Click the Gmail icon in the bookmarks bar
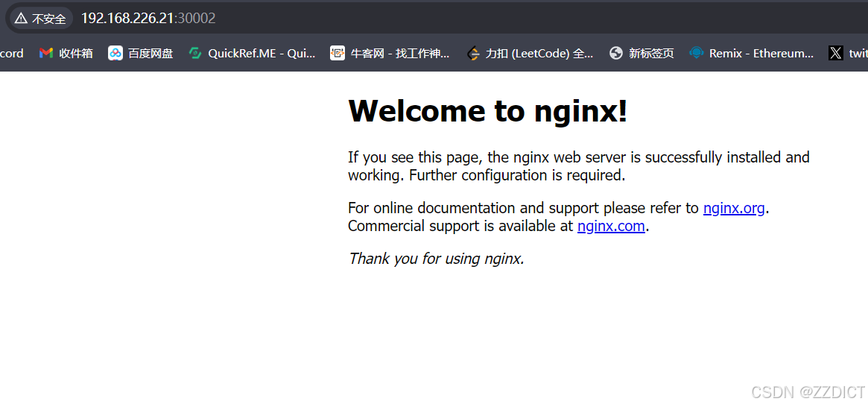 46,53
